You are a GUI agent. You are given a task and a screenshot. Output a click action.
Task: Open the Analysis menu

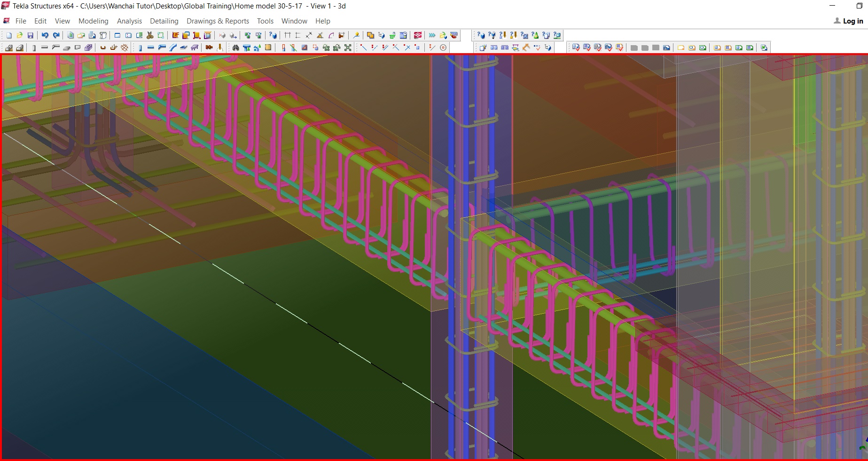tap(129, 21)
